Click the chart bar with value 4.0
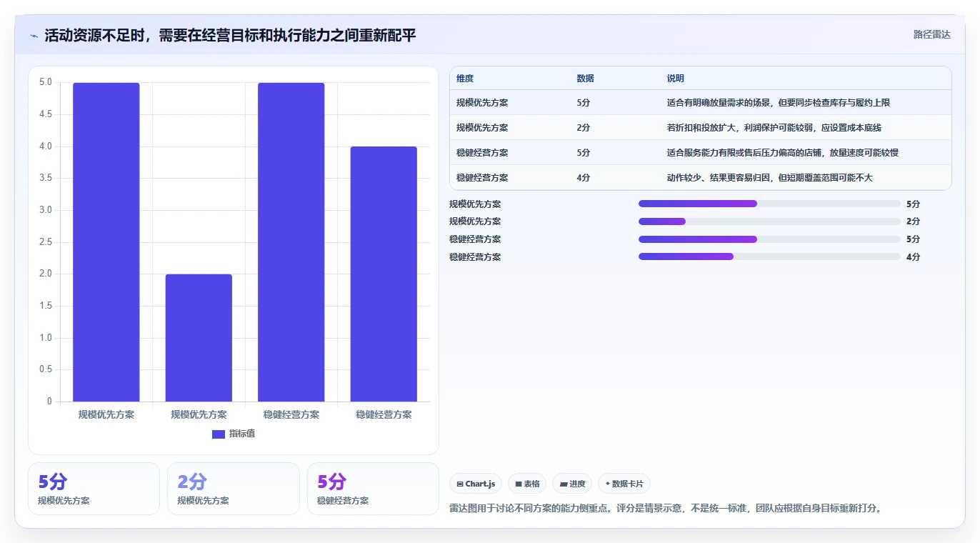 coord(384,274)
